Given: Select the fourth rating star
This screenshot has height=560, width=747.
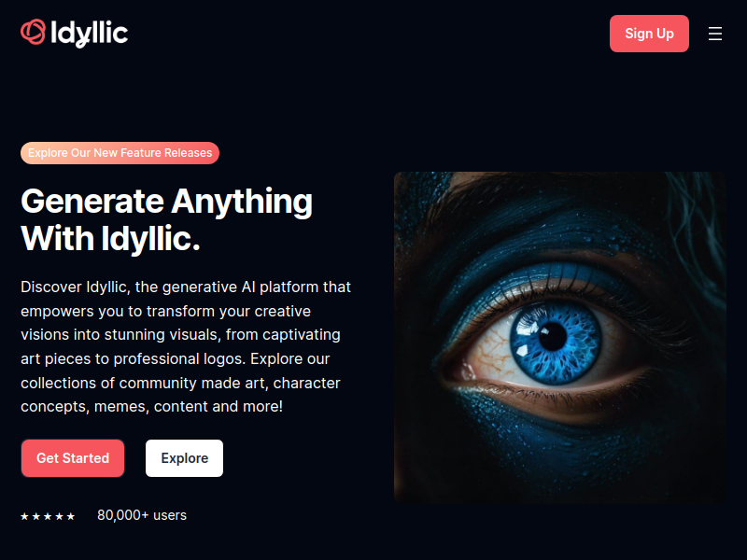Looking at the screenshot, I should pos(59,516).
